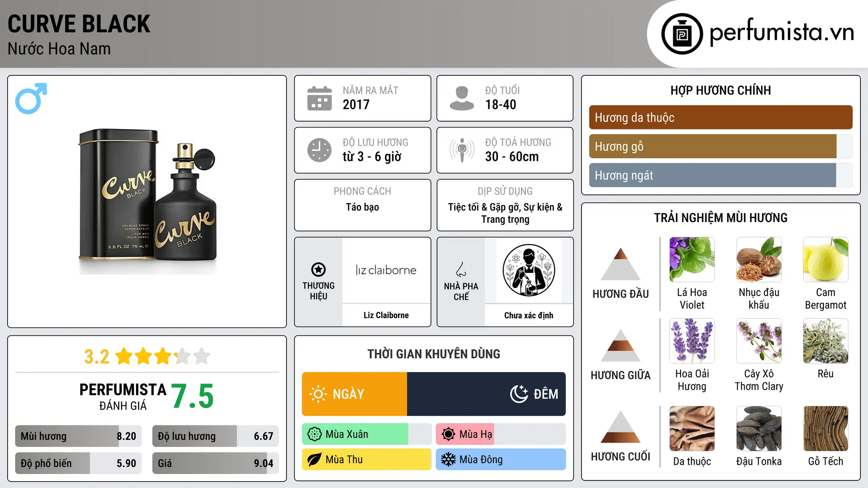Click the Nhục đậu khấu note image
868x488 pixels.
(x=759, y=260)
